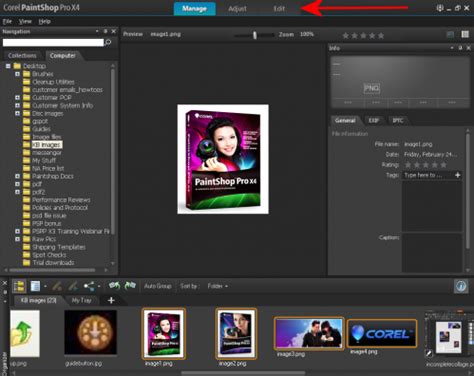The height and width of the screenshot is (376, 474).
Task: Open the Sort by Folder dropdown
Action: (218, 286)
